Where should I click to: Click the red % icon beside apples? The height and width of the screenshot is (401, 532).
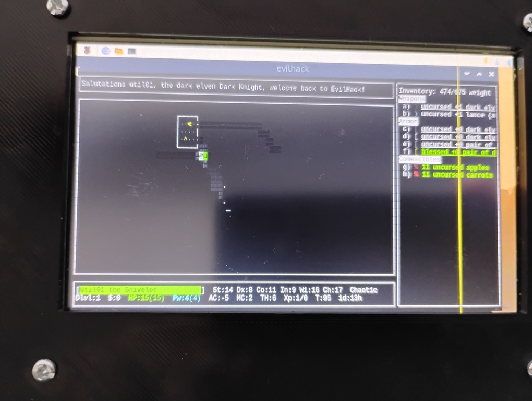(416, 167)
